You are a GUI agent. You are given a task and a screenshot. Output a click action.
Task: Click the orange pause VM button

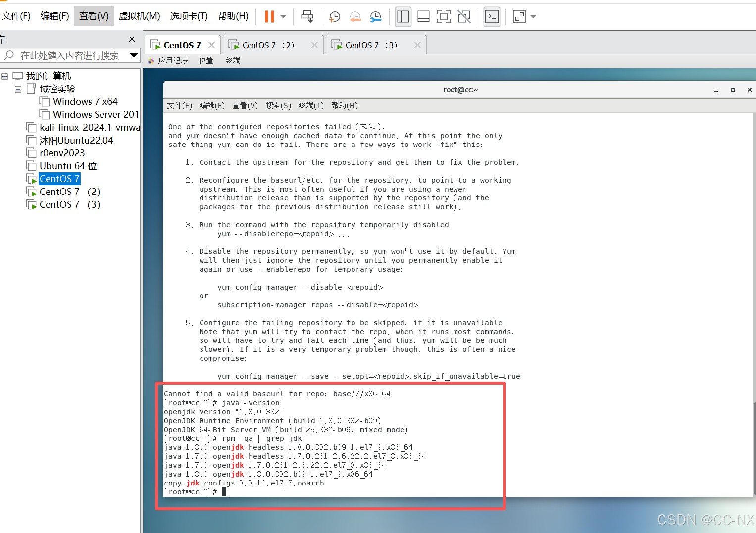coord(269,16)
